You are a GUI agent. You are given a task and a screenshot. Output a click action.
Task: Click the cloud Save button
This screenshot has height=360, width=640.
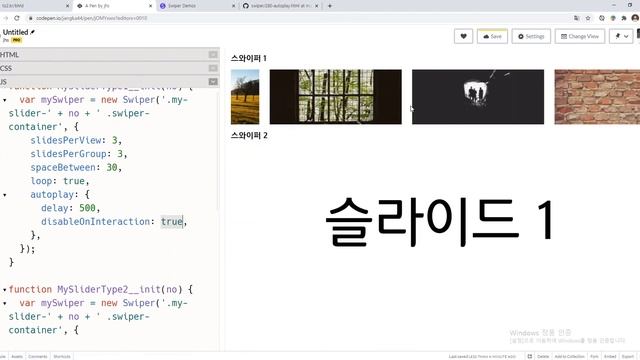point(492,36)
